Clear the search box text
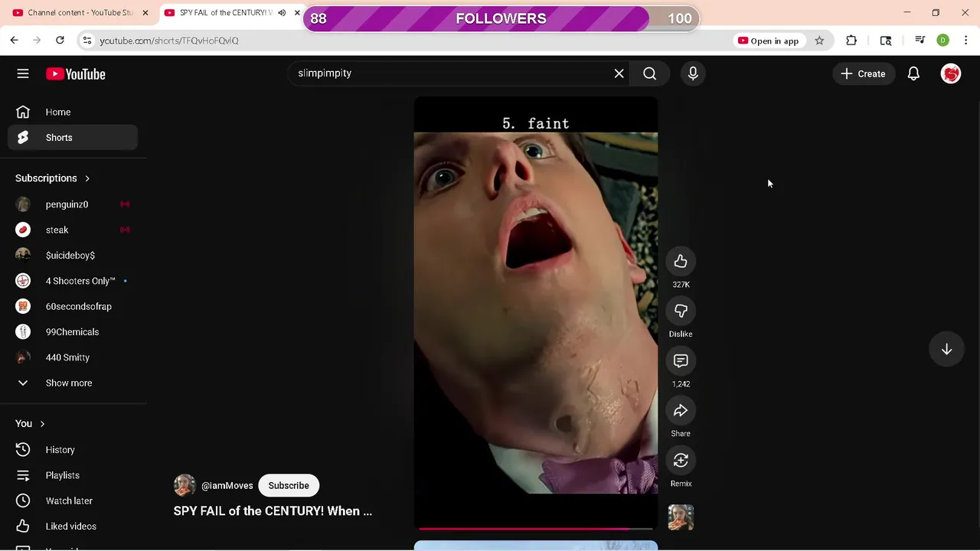The width and height of the screenshot is (980, 551). click(x=619, y=73)
